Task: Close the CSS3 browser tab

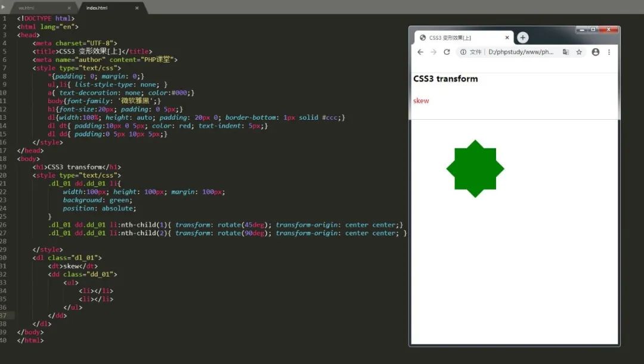Action: [507, 38]
